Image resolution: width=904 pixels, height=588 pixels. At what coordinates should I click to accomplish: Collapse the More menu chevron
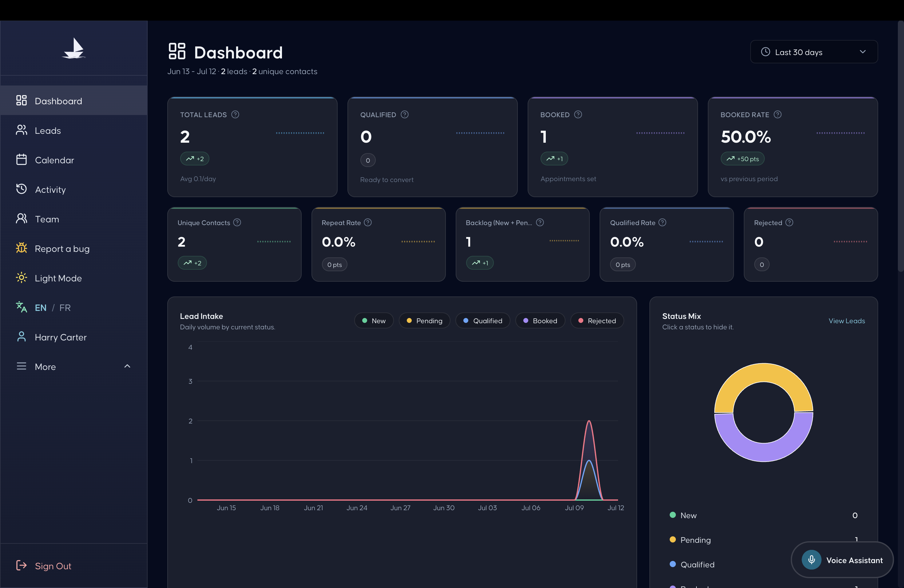tap(127, 366)
